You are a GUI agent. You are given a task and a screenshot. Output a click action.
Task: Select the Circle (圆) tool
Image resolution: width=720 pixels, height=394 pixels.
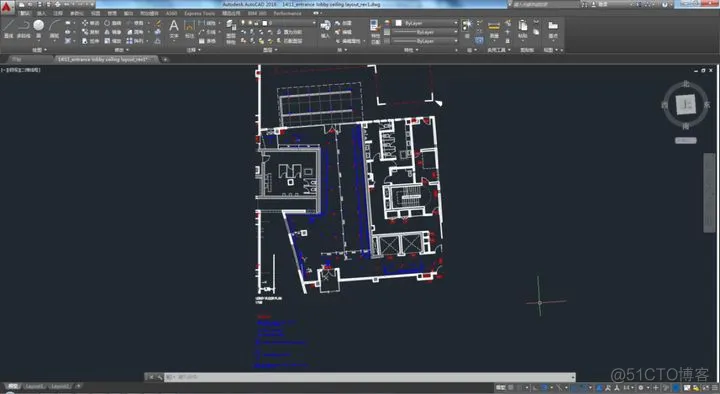tap(39, 28)
